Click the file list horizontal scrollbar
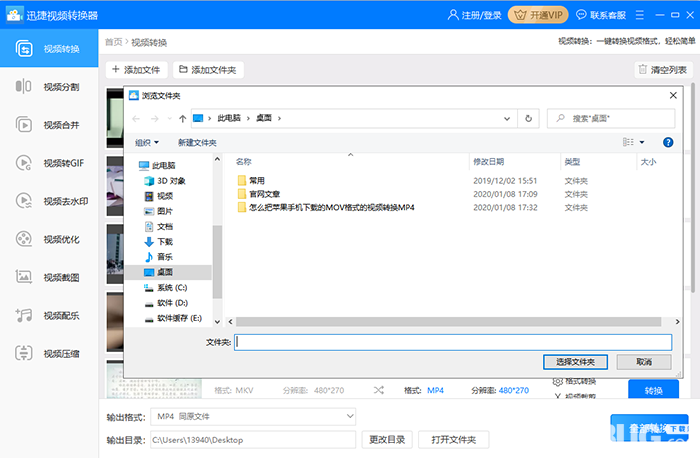The image size is (700, 458). (x=448, y=321)
